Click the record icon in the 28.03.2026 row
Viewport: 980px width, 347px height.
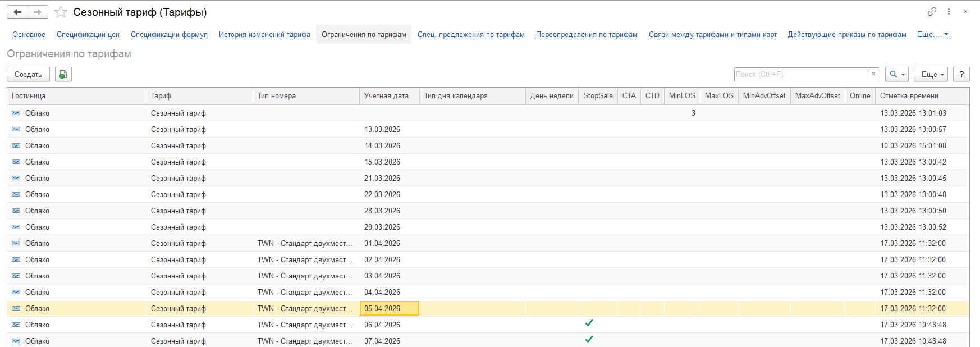click(x=16, y=211)
